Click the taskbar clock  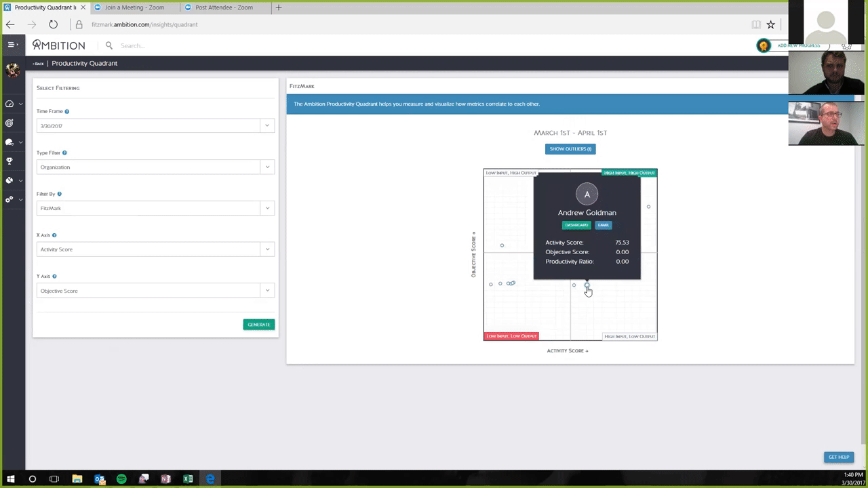pyautogui.click(x=853, y=479)
